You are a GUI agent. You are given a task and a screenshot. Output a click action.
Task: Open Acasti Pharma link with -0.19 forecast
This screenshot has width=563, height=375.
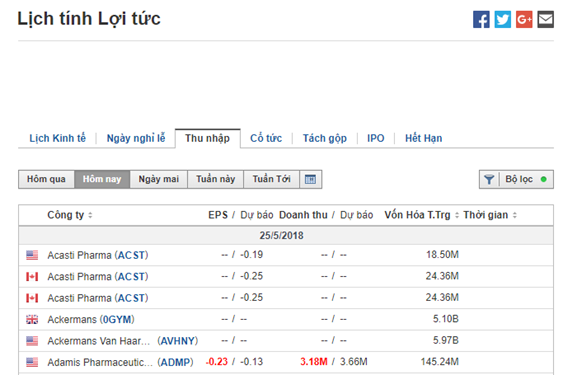(x=98, y=255)
